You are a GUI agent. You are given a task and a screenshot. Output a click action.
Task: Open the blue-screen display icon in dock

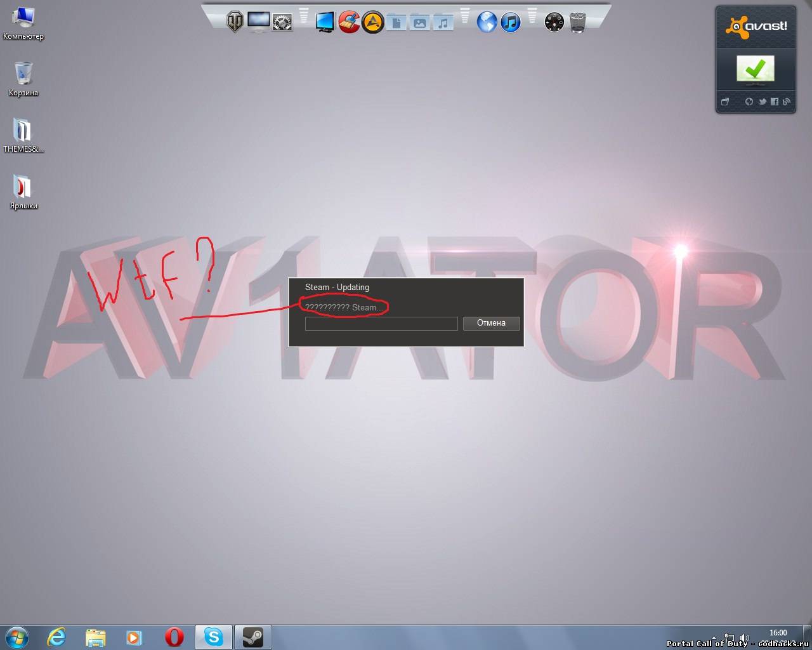pos(325,22)
